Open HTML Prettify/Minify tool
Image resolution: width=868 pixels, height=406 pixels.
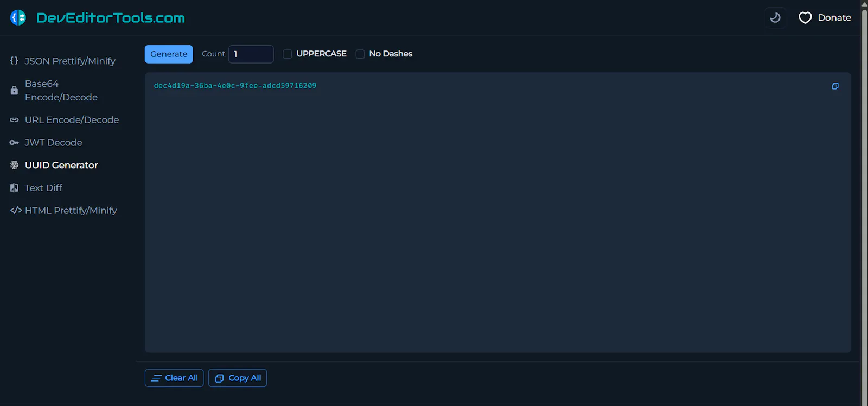[71, 210]
